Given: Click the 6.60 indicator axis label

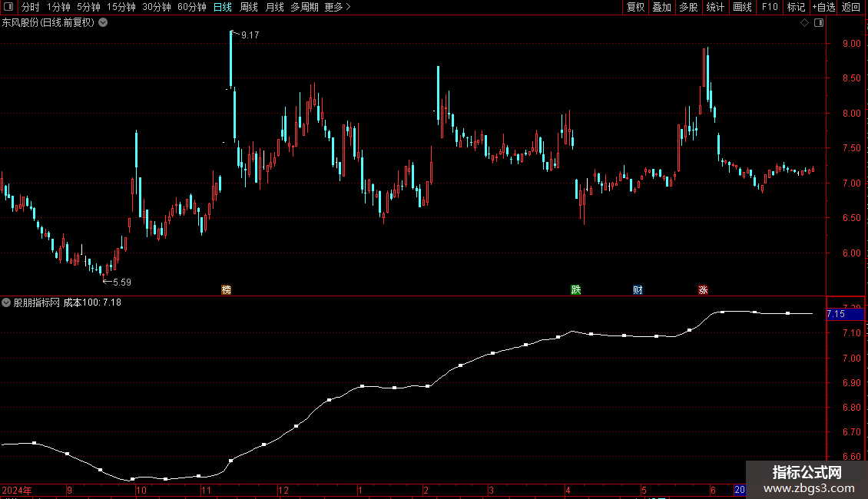Looking at the screenshot, I should [x=851, y=457].
